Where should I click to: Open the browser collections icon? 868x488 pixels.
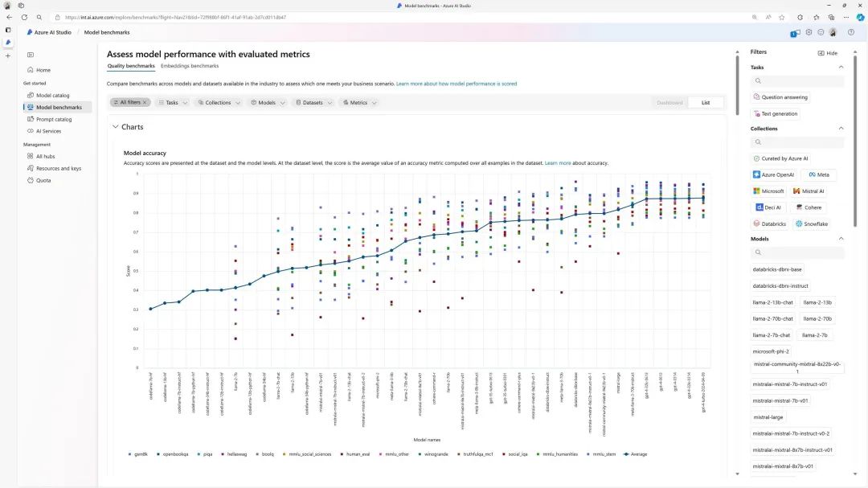click(832, 17)
